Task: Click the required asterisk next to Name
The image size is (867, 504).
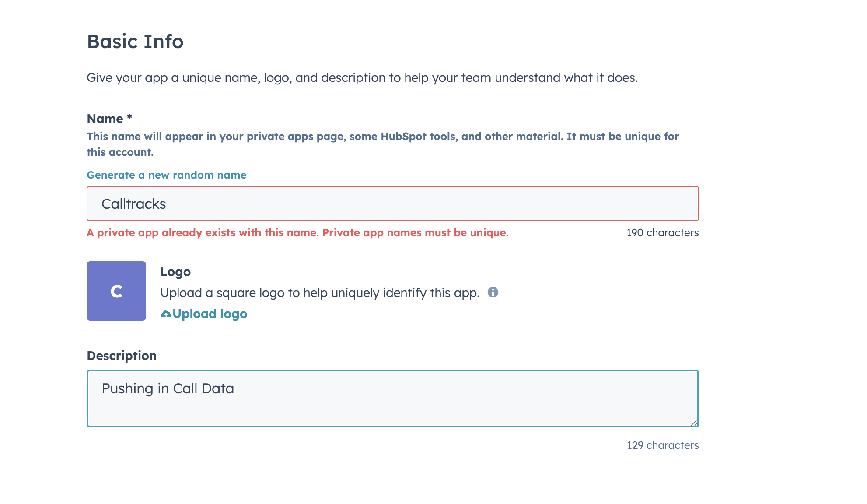Action: click(x=129, y=117)
